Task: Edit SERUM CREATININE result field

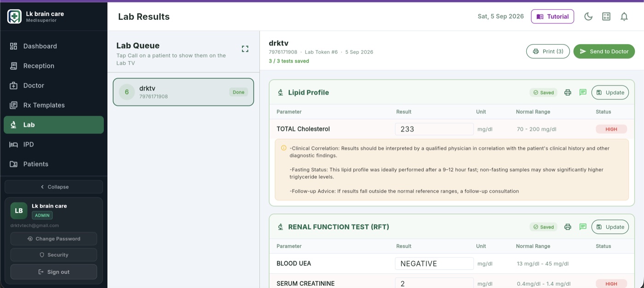Action: 434,283
